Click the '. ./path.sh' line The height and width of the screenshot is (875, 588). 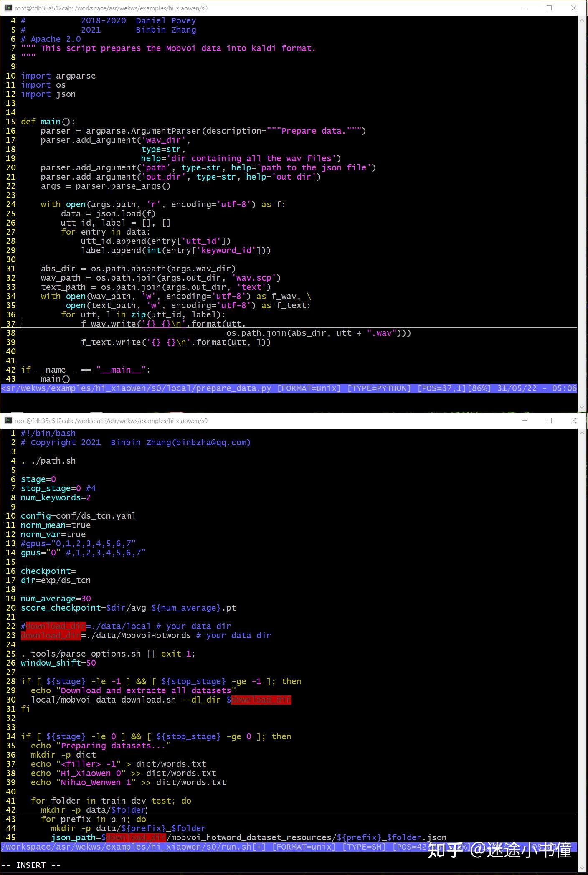click(48, 461)
